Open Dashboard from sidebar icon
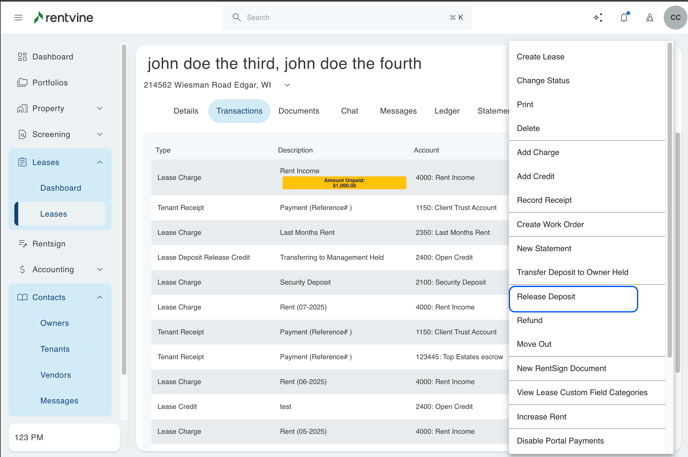Screen dimensions: 688x457 (x=22, y=57)
